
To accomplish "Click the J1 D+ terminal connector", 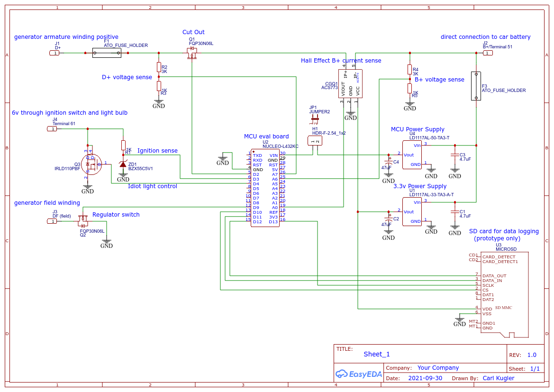I will click(54, 53).
